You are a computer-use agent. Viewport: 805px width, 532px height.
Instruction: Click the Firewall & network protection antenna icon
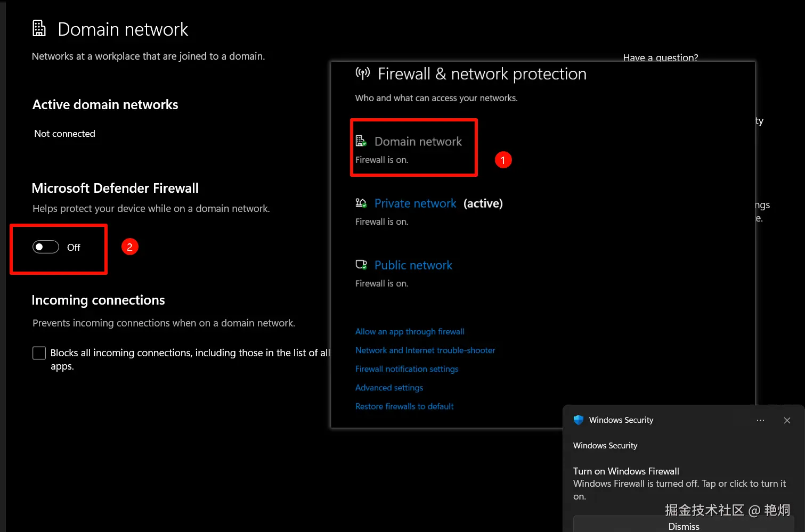(363, 73)
